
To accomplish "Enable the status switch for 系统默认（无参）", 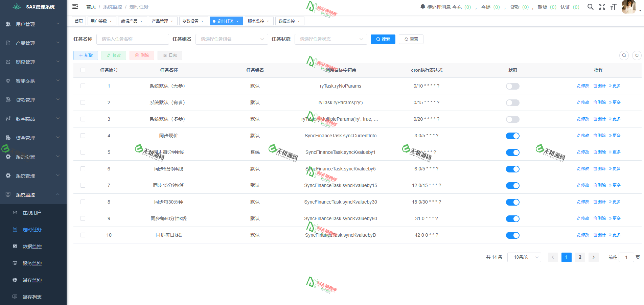I will point(512,86).
